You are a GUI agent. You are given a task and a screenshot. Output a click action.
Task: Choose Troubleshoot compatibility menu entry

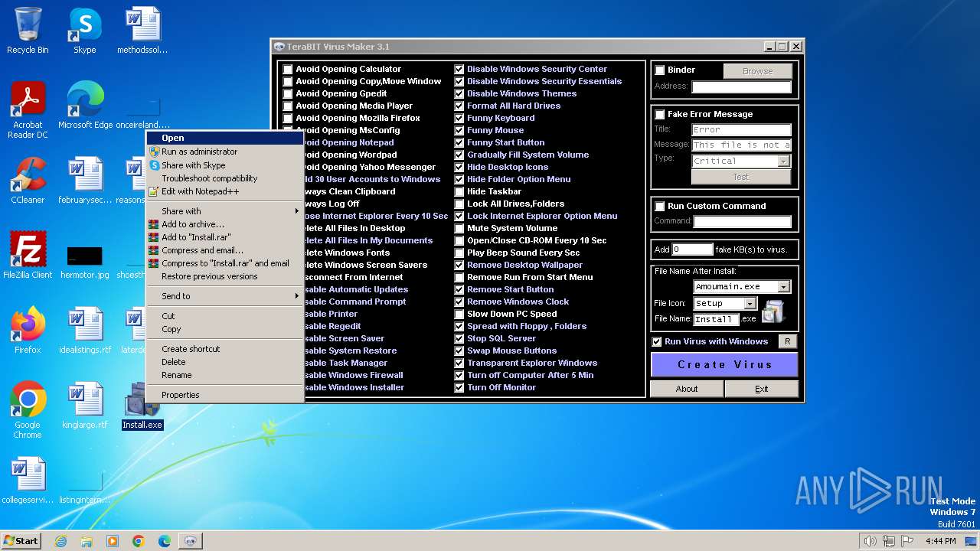pos(225,178)
